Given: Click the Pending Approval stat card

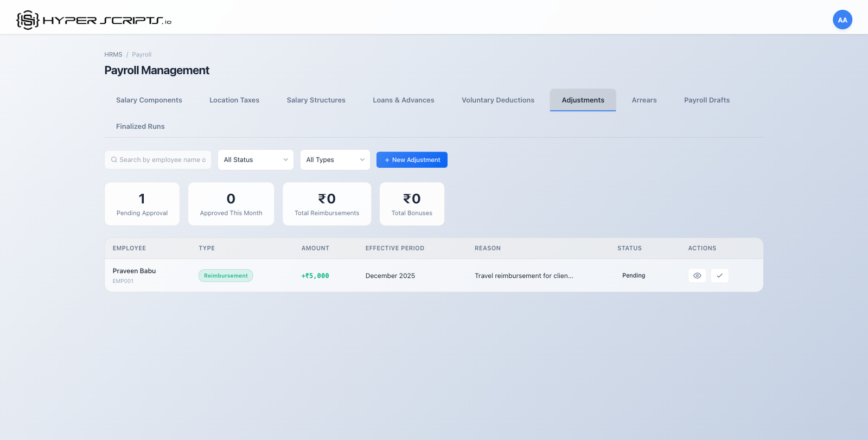Looking at the screenshot, I should tap(142, 204).
